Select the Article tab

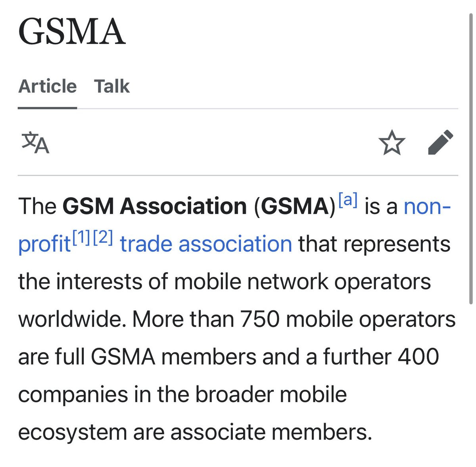(x=47, y=86)
